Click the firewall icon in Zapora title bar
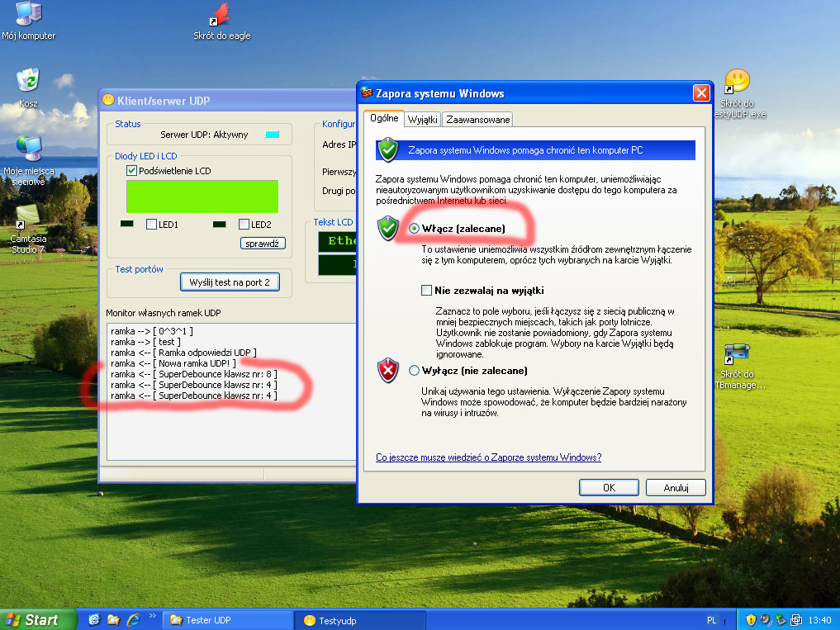Viewport: 840px width, 630px height. tap(367, 92)
